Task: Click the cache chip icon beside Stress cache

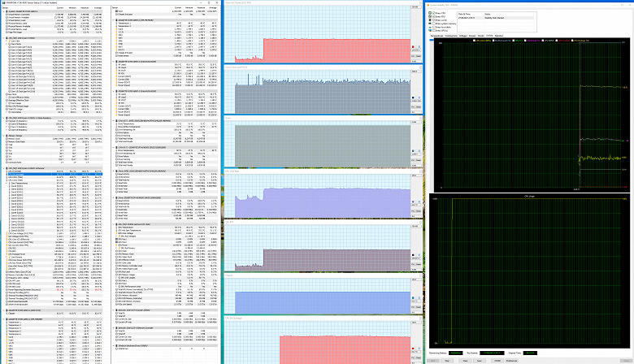Action: [430, 20]
